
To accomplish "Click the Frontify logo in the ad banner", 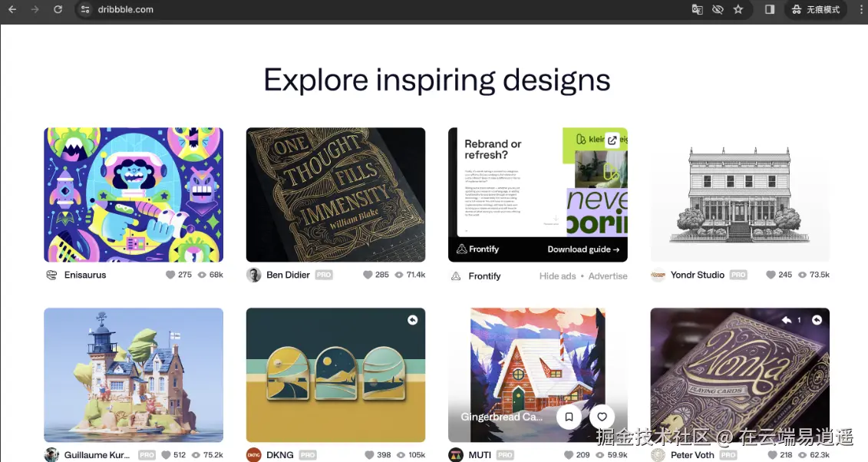I will 477,249.
